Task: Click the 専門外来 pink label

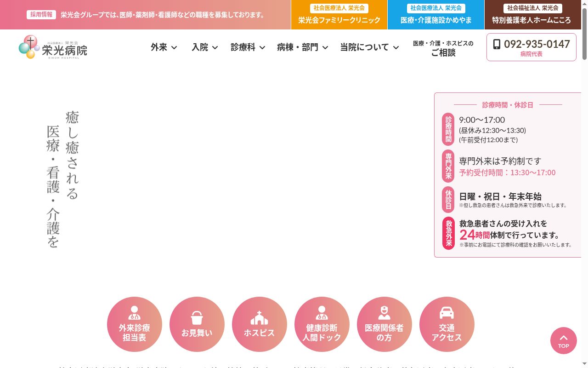Action: 448,166
